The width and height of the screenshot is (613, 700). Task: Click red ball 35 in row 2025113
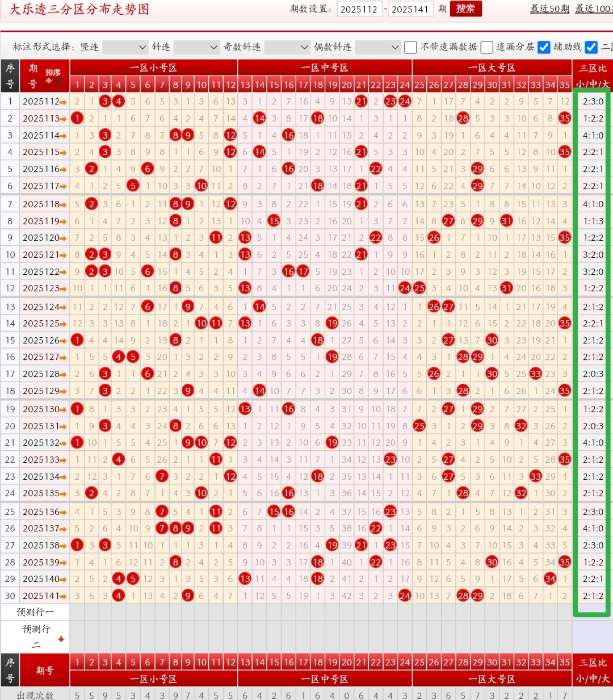[564, 119]
